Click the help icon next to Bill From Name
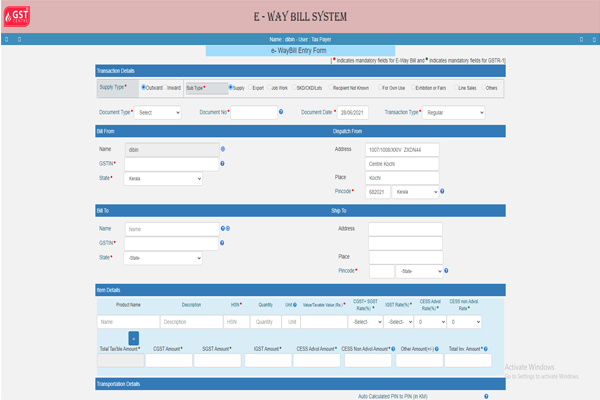 222,148
